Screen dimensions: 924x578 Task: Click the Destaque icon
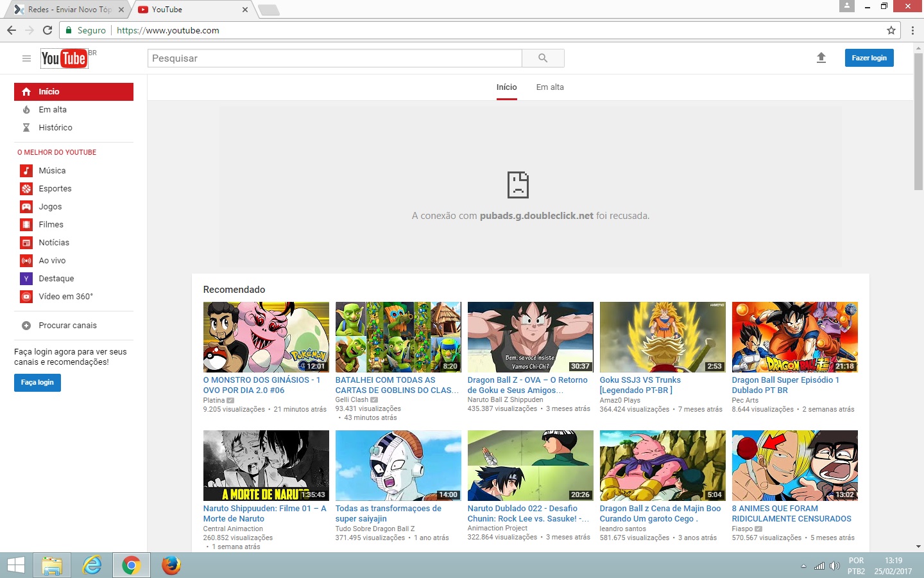point(26,279)
